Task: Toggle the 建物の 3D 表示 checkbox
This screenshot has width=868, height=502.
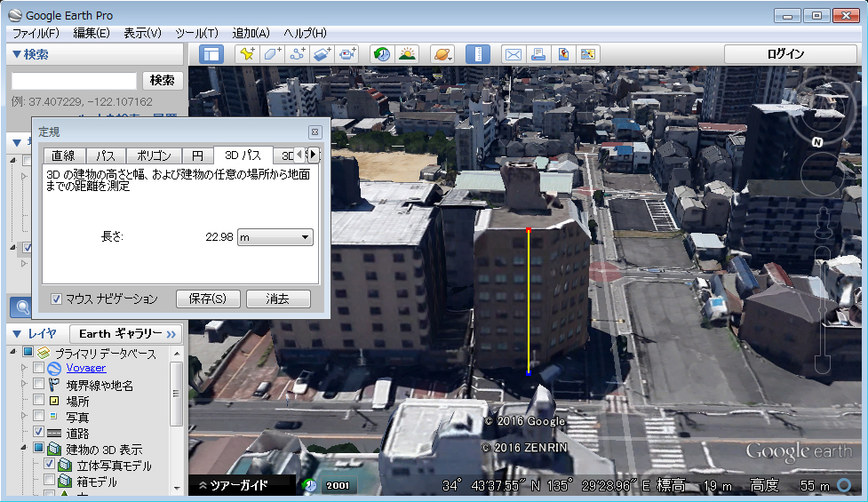Action: (38, 448)
